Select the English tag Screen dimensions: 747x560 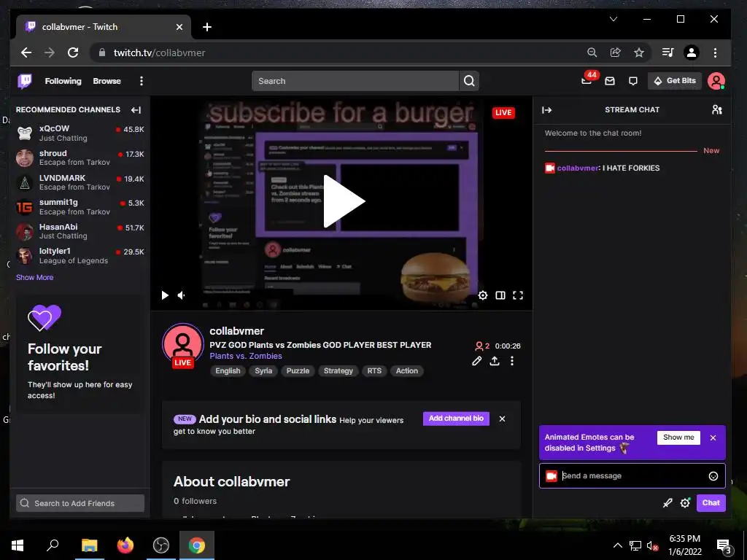pos(228,371)
